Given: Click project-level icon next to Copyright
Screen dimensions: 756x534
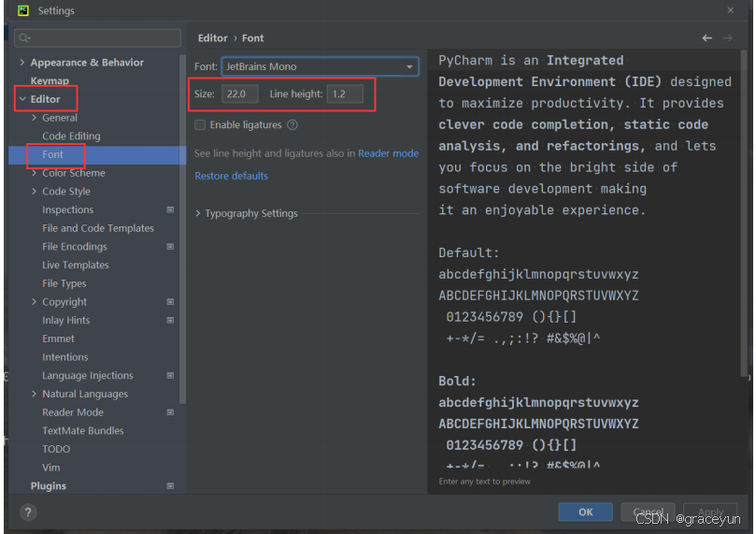Looking at the screenshot, I should click(x=170, y=302).
